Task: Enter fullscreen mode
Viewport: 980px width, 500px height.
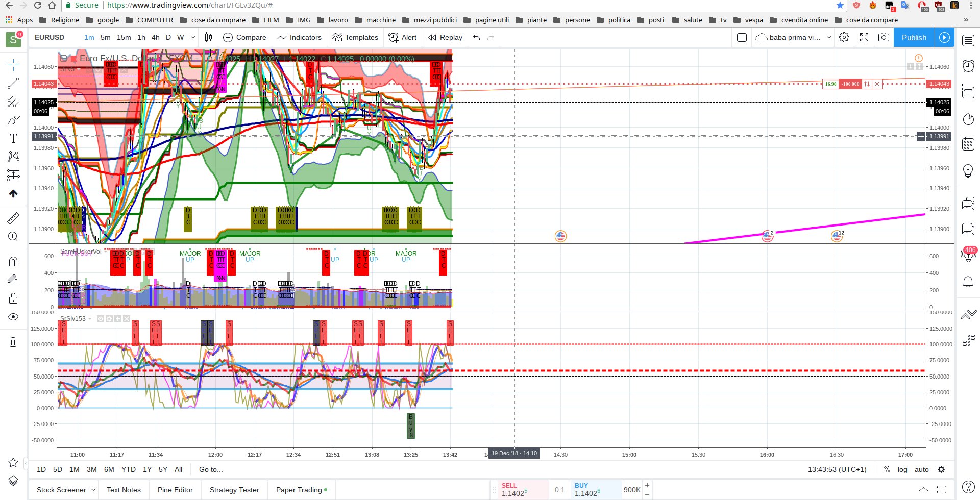Action: point(864,37)
